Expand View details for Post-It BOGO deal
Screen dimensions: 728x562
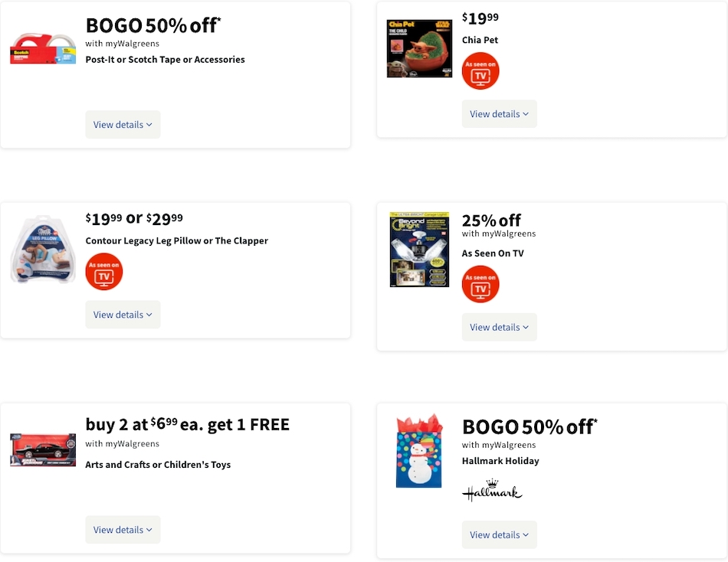[123, 124]
